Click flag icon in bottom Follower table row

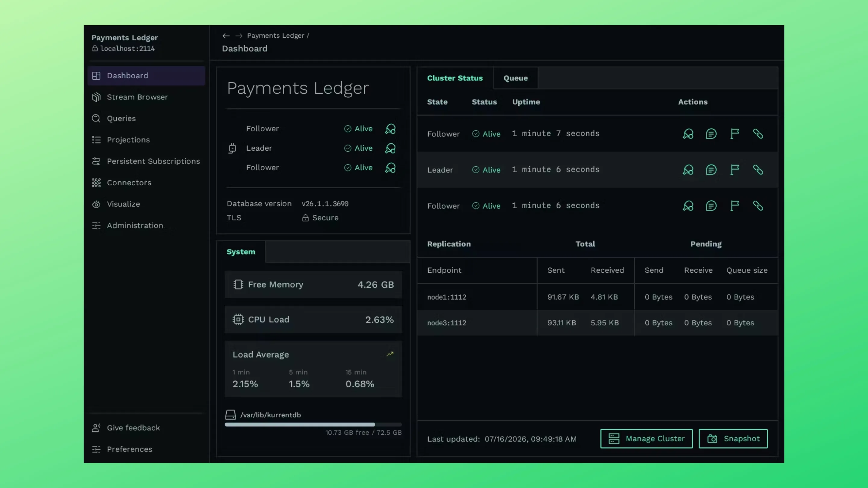pyautogui.click(x=734, y=206)
